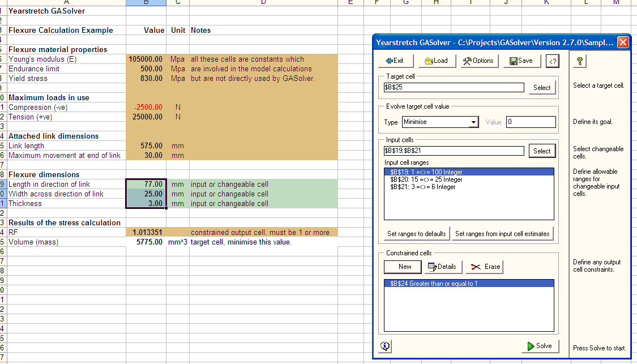Viewport: 637px width, 364px height.
Task: Click the Exit button in GASolver
Action: [x=396, y=61]
